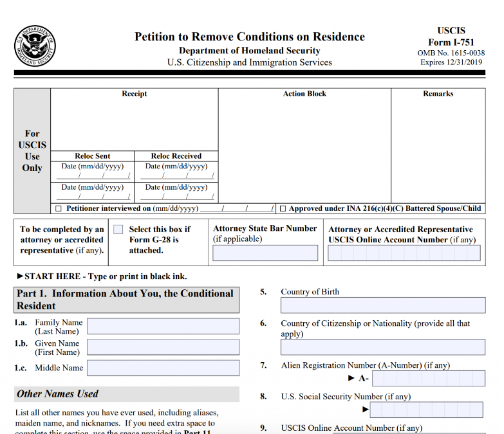This screenshot has height=434, width=504.
Task: Click the Middle Name input field
Action: point(163,368)
